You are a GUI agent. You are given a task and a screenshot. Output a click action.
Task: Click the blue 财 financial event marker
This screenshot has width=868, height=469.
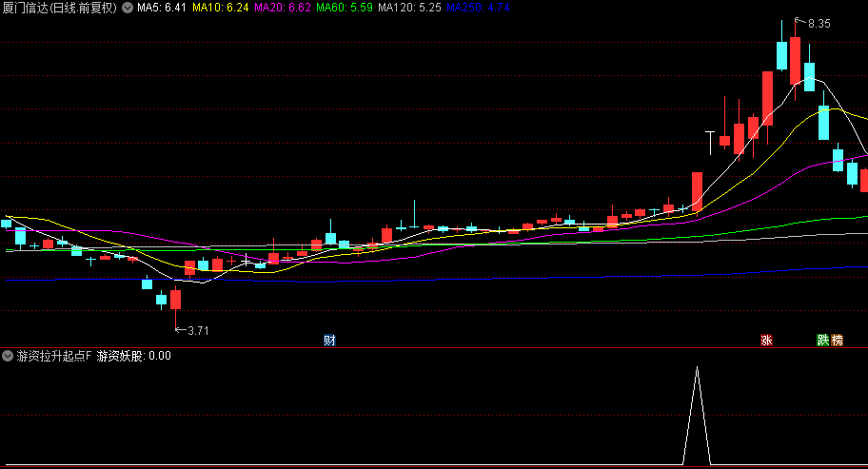329,341
